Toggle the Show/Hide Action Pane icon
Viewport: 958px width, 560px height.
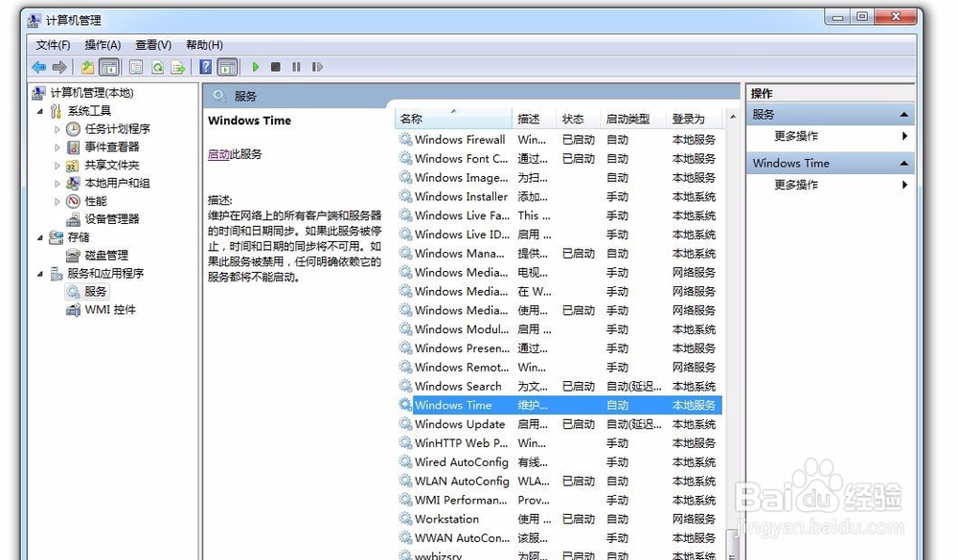(227, 67)
